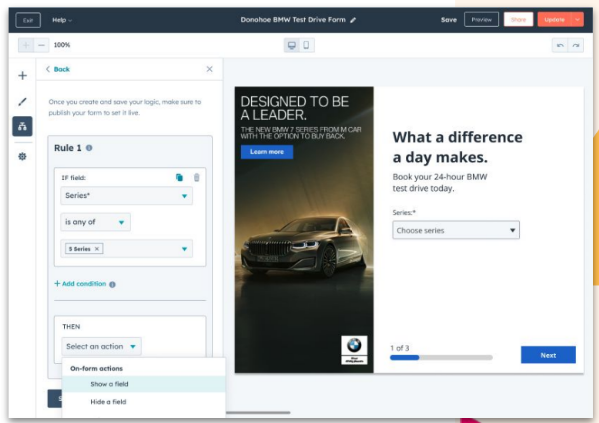This screenshot has width=599, height=423.
Task: Click the Next button in form
Action: pyautogui.click(x=548, y=355)
